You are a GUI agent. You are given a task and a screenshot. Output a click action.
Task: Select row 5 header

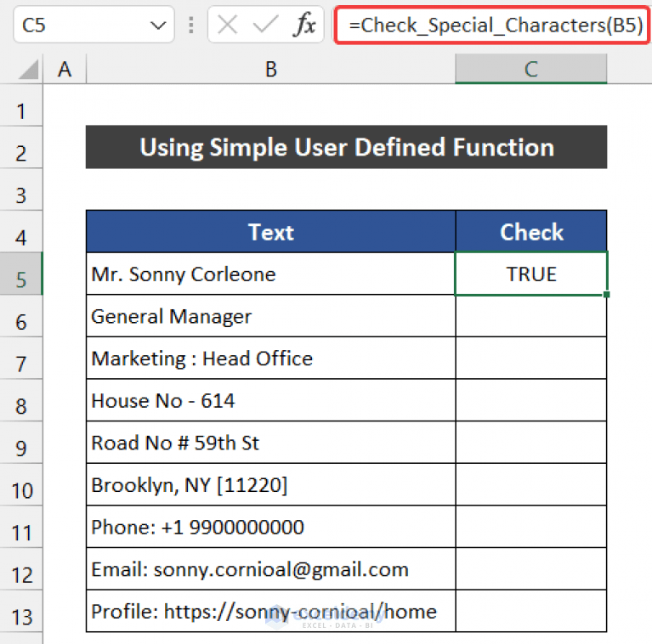[x=21, y=274]
